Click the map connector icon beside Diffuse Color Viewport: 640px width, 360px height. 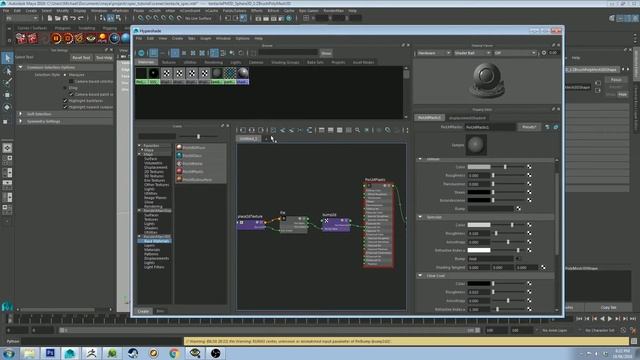[x=529, y=167]
